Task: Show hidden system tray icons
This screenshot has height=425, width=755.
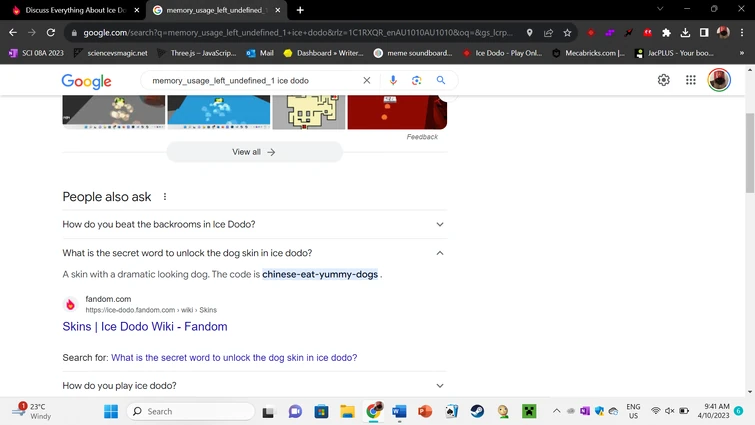Action: pyautogui.click(x=556, y=411)
